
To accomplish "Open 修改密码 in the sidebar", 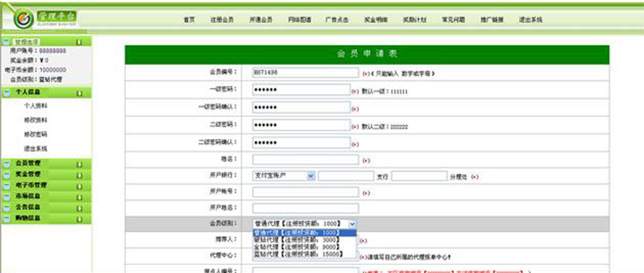I will pyautogui.click(x=36, y=134).
